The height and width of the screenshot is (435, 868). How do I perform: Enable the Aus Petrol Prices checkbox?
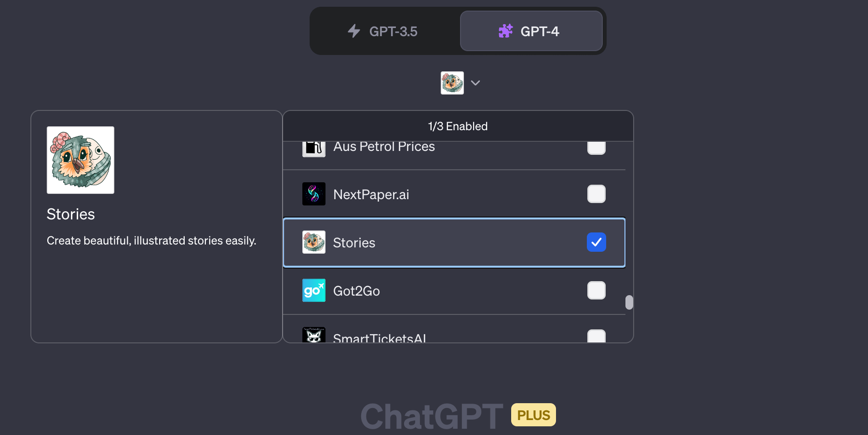point(596,148)
